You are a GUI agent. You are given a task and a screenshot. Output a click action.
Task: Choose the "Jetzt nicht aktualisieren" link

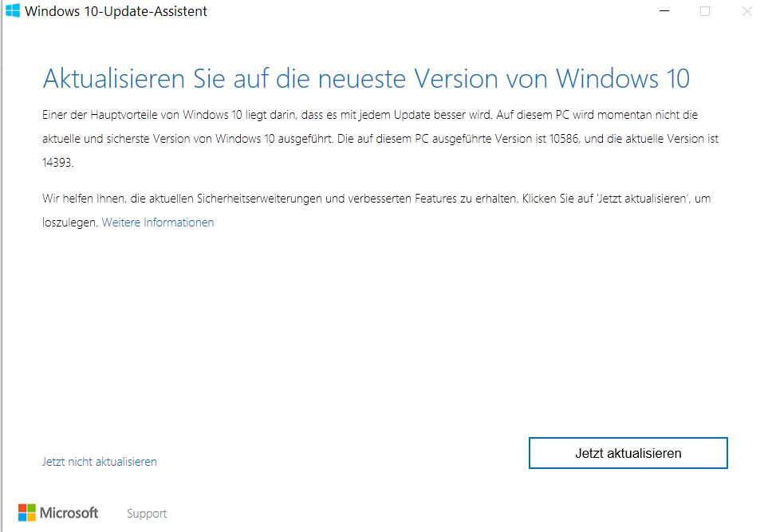(x=99, y=462)
